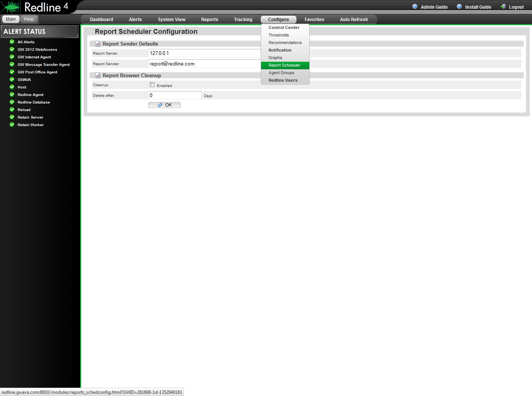Click green check icon beside Redline Agent
Screen dimensions: 532x396
coord(12,94)
